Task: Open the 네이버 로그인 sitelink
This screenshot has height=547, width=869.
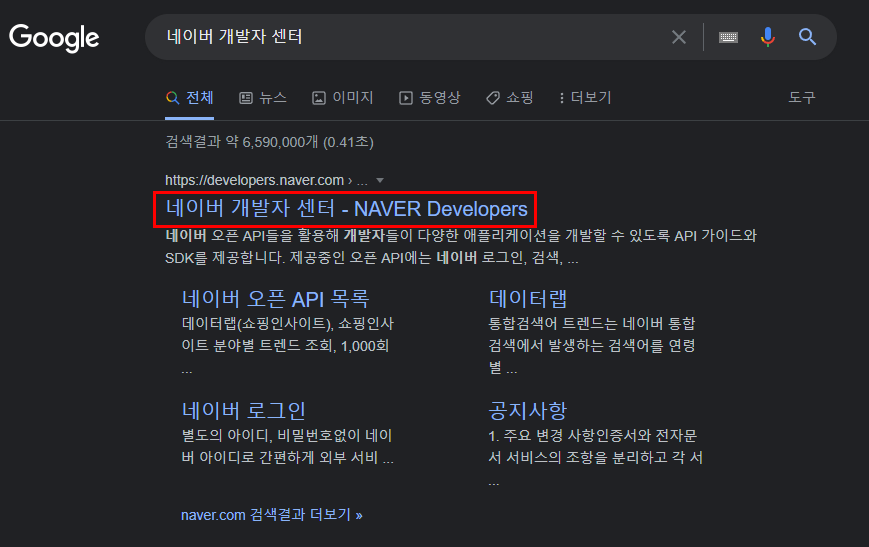Action: click(244, 411)
